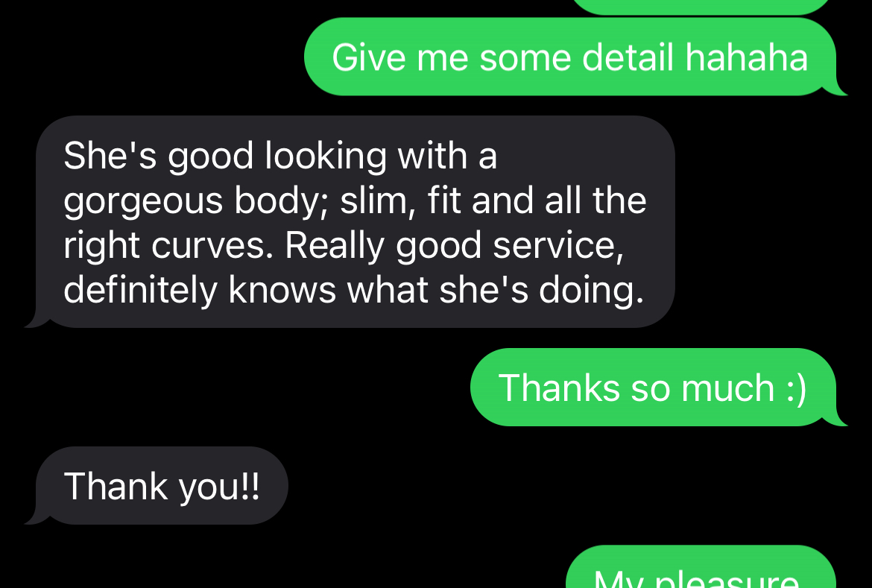Select the gray "She's good looking" message bubble
Screen dimensions: 872x588
click(355, 221)
